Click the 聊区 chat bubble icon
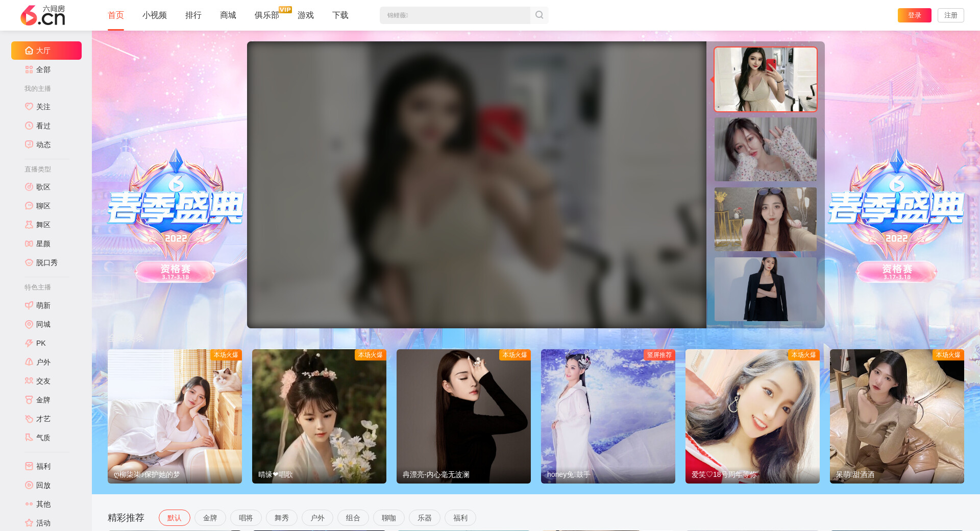This screenshot has width=980, height=531. (x=29, y=206)
